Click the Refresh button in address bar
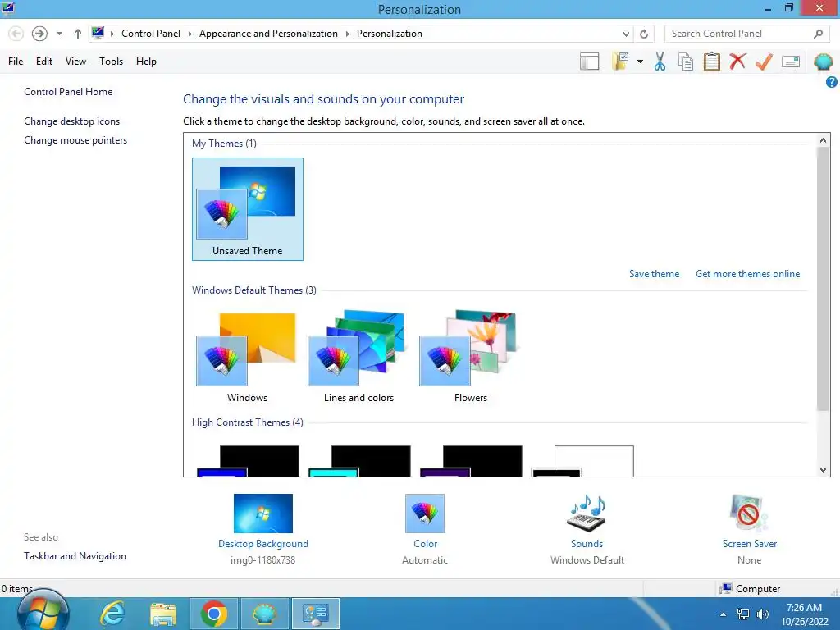The width and height of the screenshot is (840, 630). pos(644,34)
